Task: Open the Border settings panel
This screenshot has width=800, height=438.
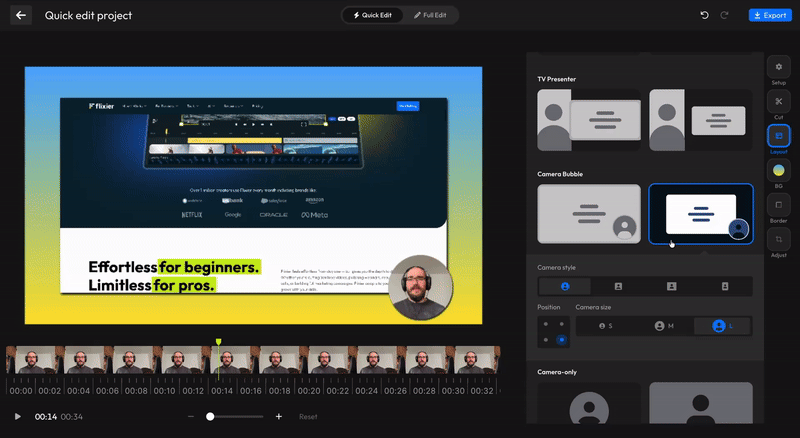Action: (779, 207)
